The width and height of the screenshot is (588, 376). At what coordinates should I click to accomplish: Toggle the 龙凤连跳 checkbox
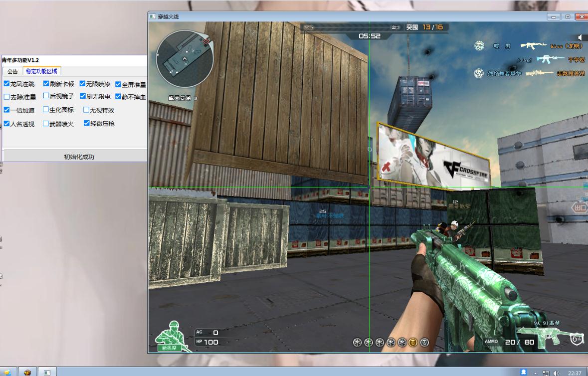(x=6, y=84)
